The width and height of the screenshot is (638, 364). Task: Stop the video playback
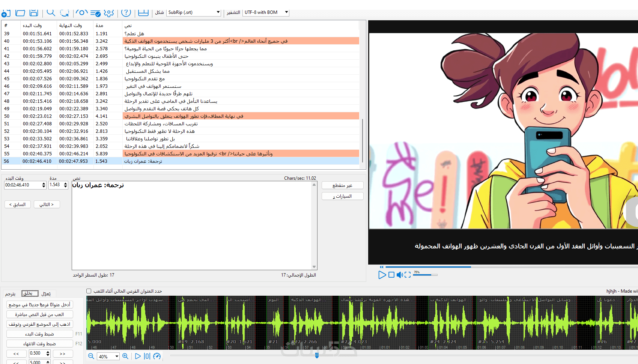tap(391, 275)
